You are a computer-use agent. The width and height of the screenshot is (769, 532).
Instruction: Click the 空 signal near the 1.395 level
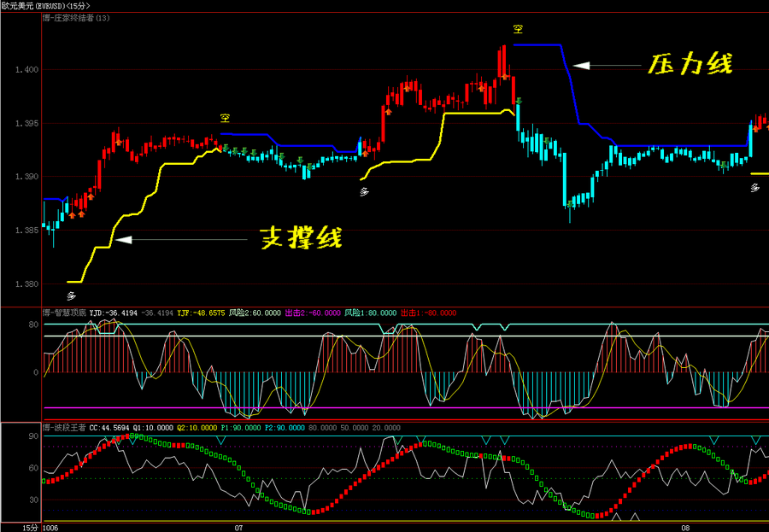click(225, 118)
